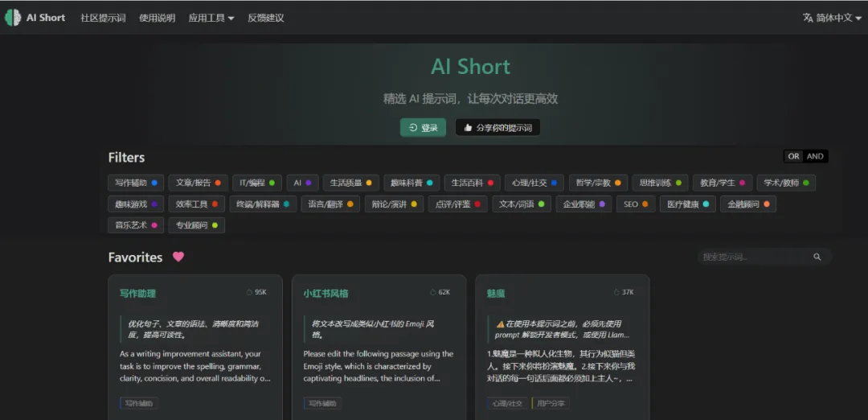868x420 pixels.
Task: Toggle the 趣味科普 filter tag
Action: click(411, 183)
